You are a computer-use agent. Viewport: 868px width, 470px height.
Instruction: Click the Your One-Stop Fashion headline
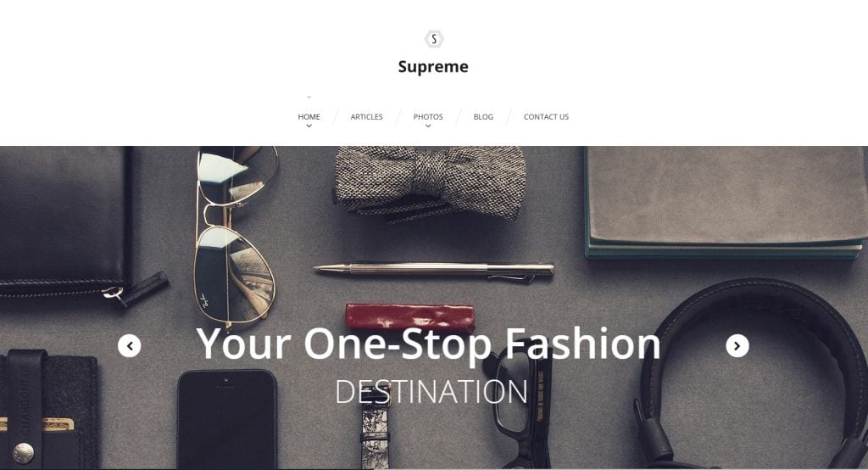point(428,344)
